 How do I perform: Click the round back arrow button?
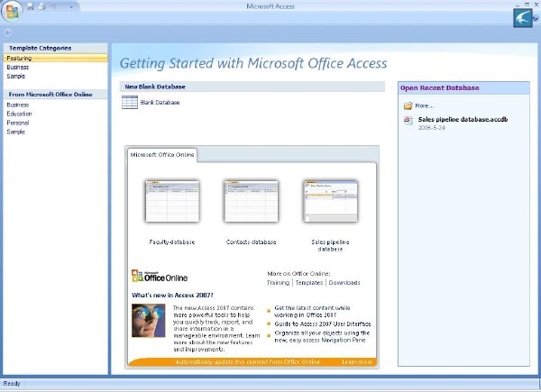[x=8, y=32]
